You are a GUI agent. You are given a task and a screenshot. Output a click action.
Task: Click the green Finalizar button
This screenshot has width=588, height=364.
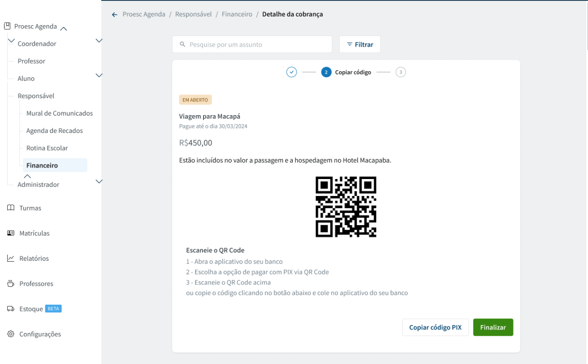[493, 327]
